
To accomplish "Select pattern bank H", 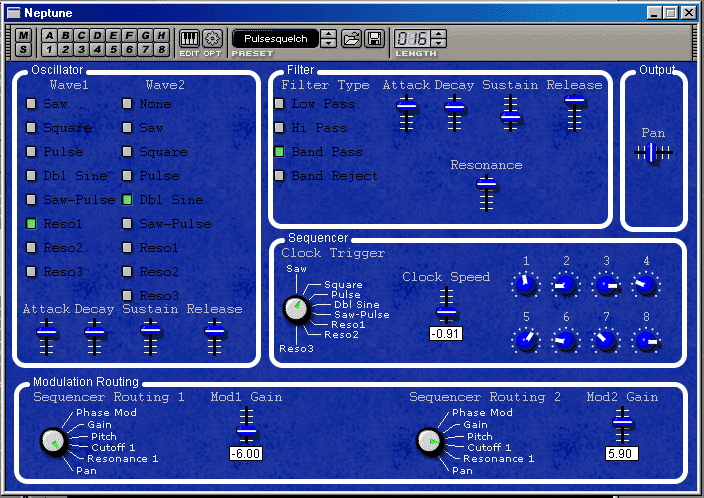I will (162, 35).
